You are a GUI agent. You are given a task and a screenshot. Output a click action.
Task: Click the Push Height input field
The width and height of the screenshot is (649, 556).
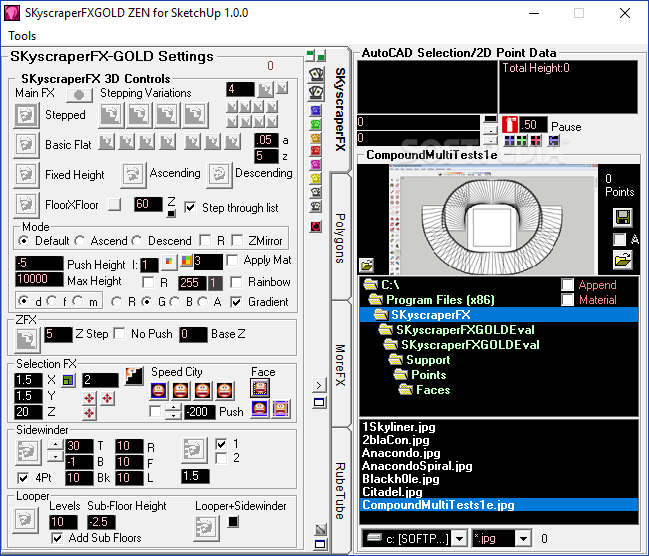[39, 263]
